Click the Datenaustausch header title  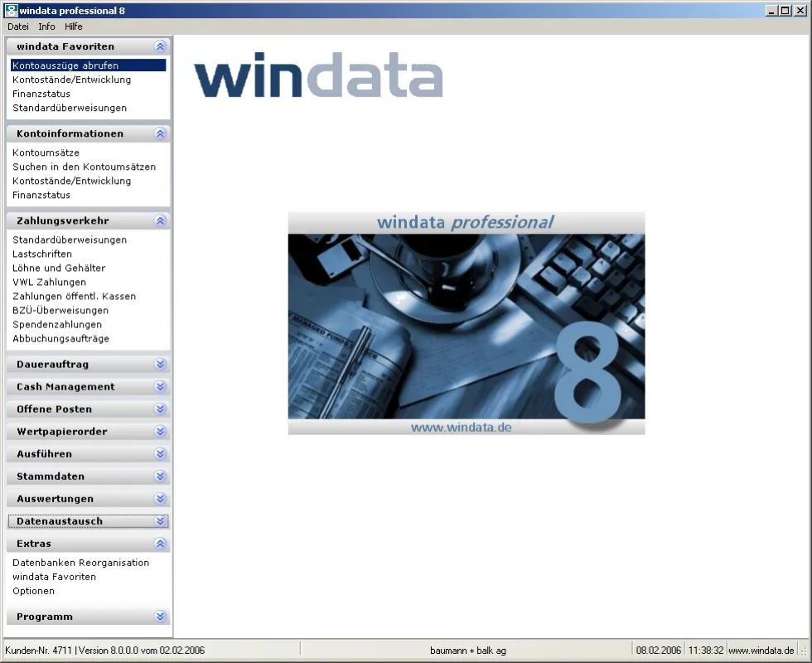60,521
